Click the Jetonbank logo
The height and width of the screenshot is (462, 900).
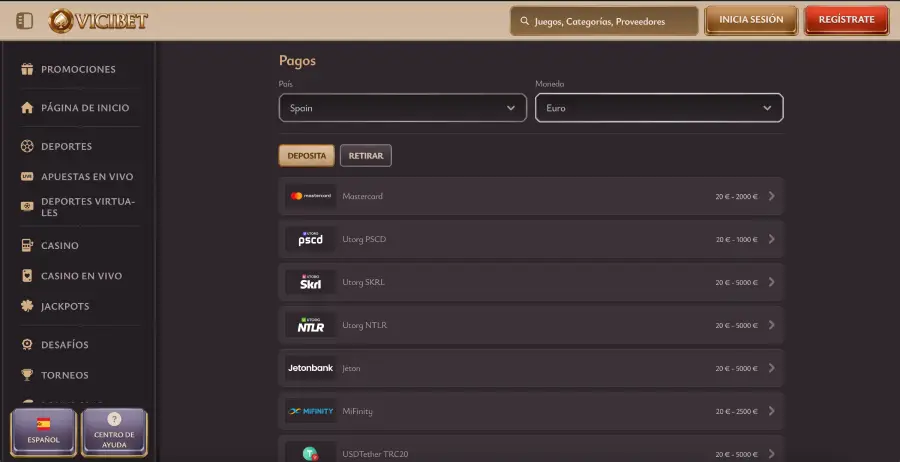(x=311, y=368)
